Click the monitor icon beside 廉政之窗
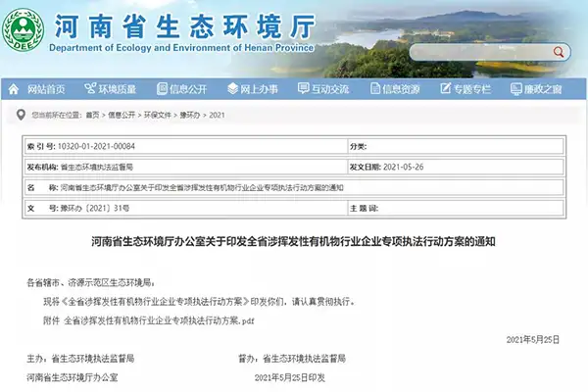This screenshot has width=588, height=392. (516, 89)
